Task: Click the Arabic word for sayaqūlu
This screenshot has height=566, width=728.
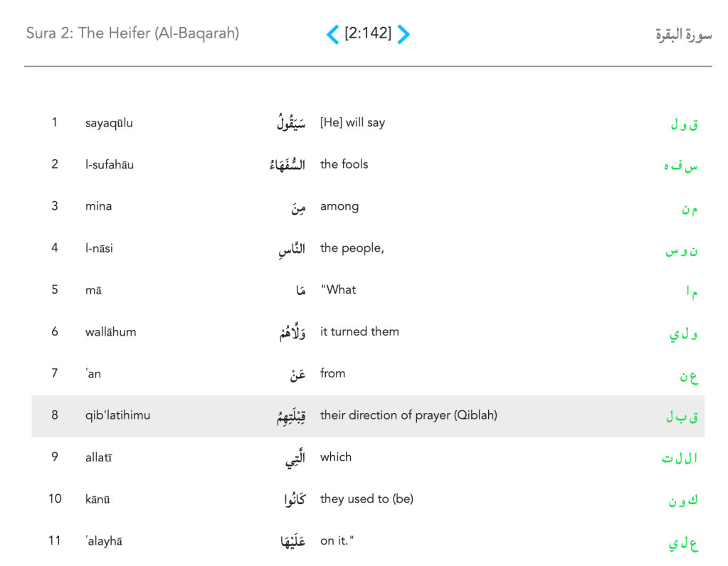Action: 292,123
